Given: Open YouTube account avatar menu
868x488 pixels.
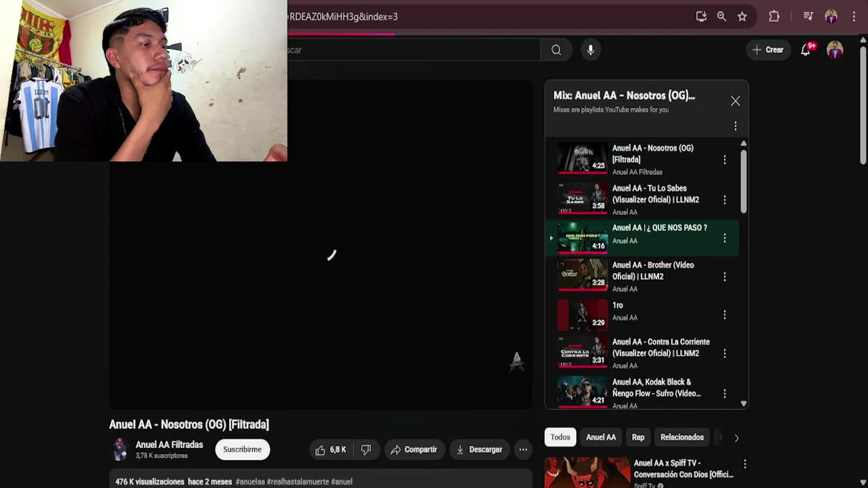Looking at the screenshot, I should click(x=835, y=49).
